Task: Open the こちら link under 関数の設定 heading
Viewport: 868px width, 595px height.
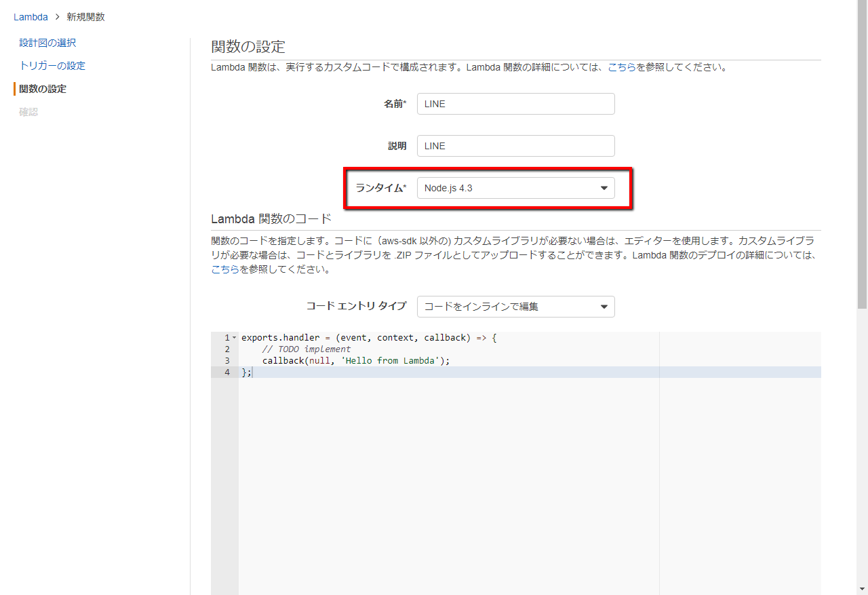Action: click(x=621, y=67)
